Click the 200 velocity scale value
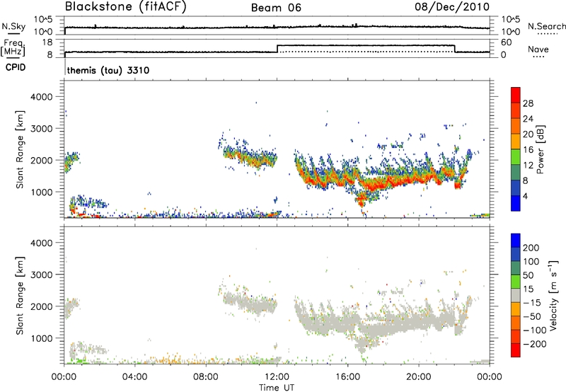The height and width of the screenshot is (392, 566). click(531, 248)
